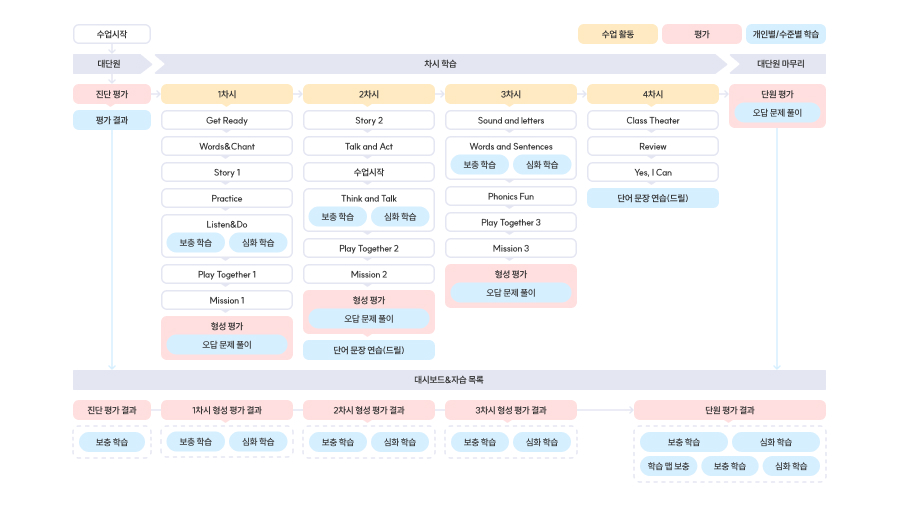Select the 3차시 lesson header

[x=511, y=94]
